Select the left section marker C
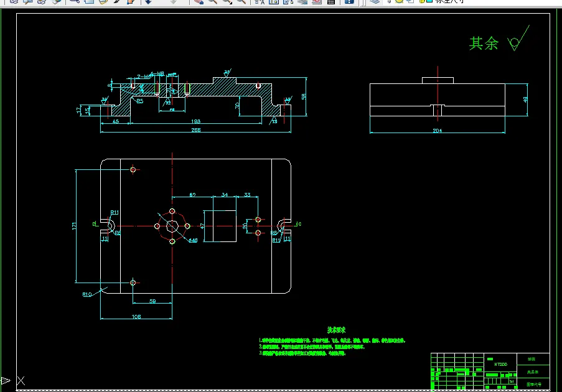This screenshot has width=562, height=392. pyautogui.click(x=95, y=224)
